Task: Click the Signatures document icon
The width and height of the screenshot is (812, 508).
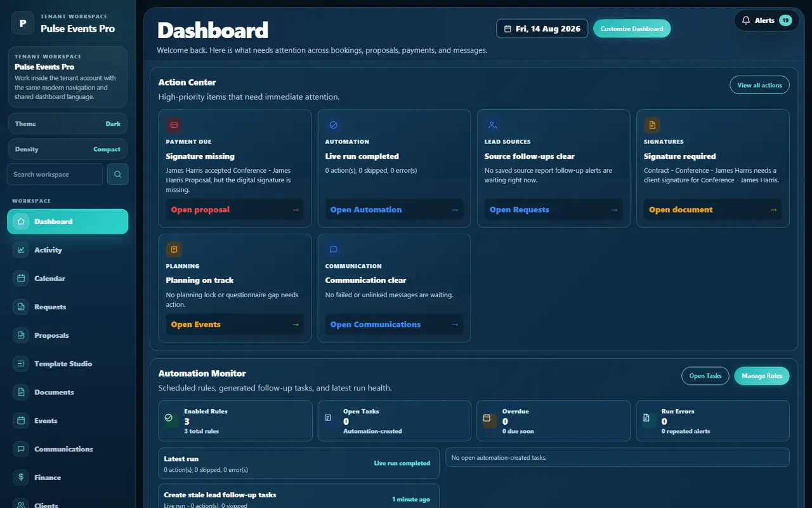Action: tap(652, 125)
